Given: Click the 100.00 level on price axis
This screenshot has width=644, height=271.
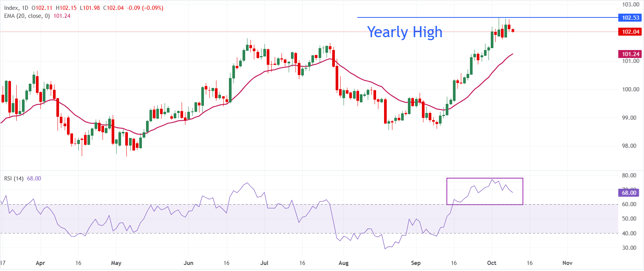Looking at the screenshot, I should point(631,89).
